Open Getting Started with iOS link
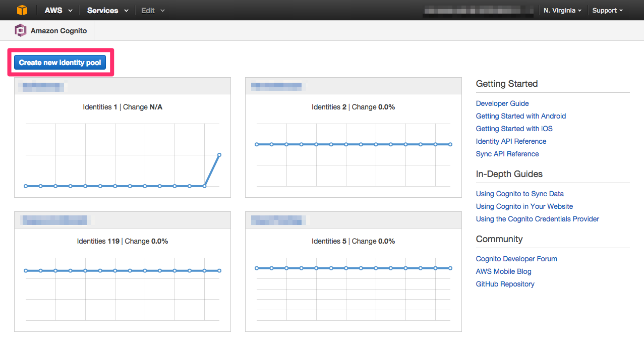This screenshot has width=644, height=344. click(514, 129)
